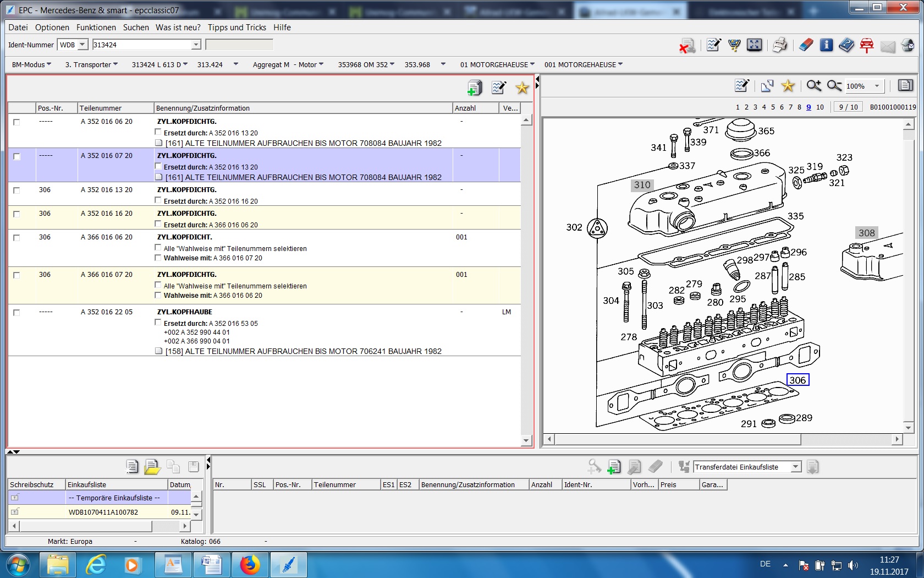The image size is (924, 578).
Task: Check row A 352 016 07 20
Action: tap(16, 156)
